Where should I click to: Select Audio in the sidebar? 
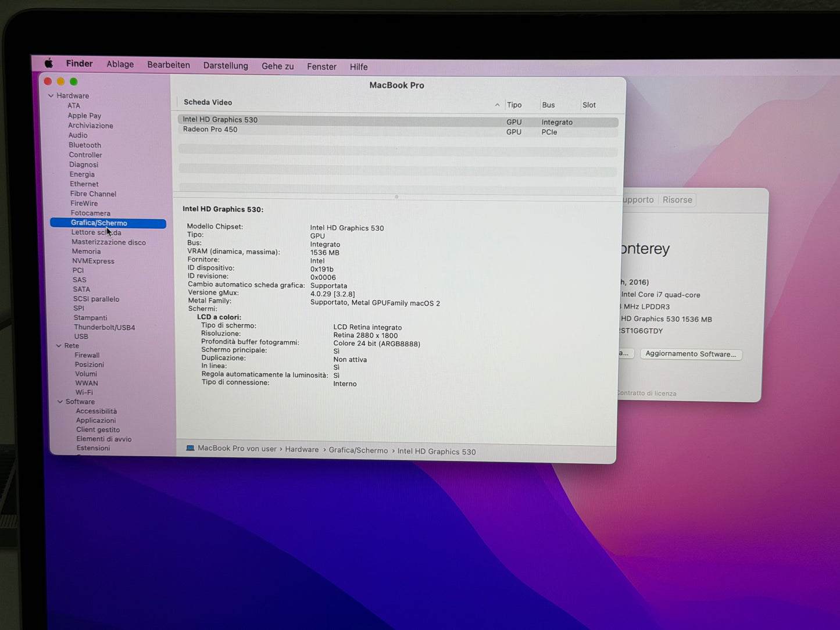[78, 135]
